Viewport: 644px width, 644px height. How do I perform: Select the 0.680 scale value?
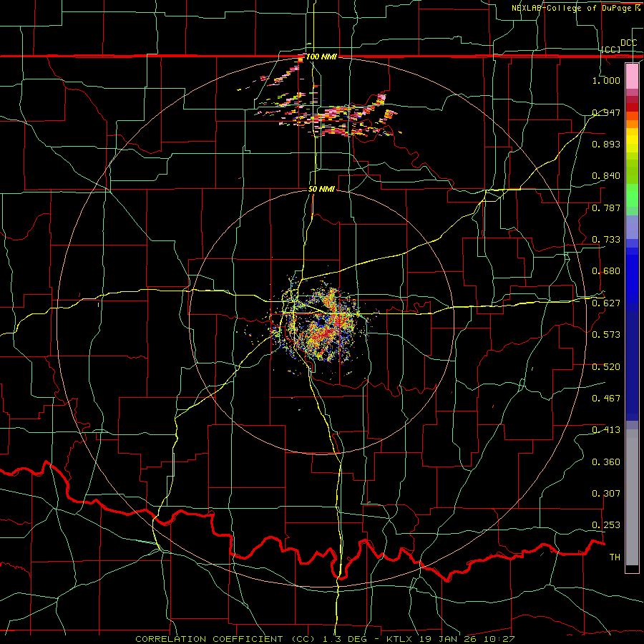tap(606, 271)
